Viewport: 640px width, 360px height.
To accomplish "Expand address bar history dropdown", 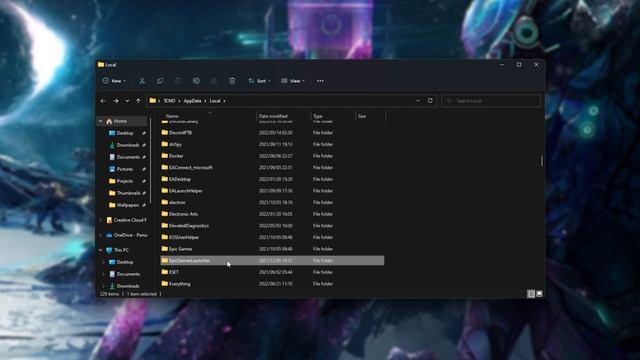I will tap(418, 100).
